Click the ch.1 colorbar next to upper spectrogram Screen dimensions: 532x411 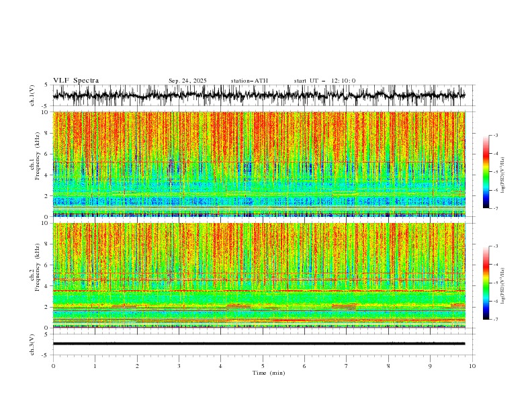pyautogui.click(x=486, y=172)
